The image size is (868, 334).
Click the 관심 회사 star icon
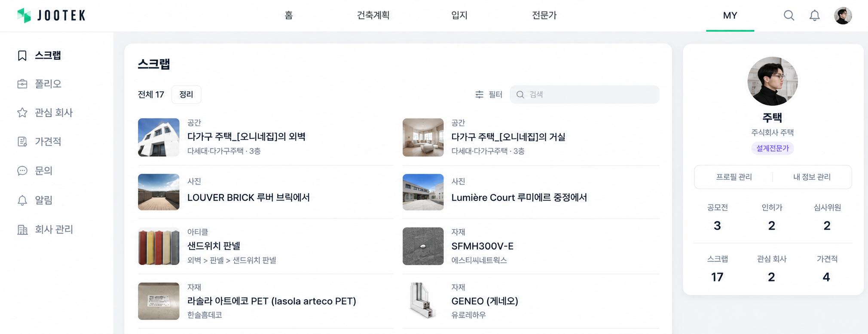[22, 112]
